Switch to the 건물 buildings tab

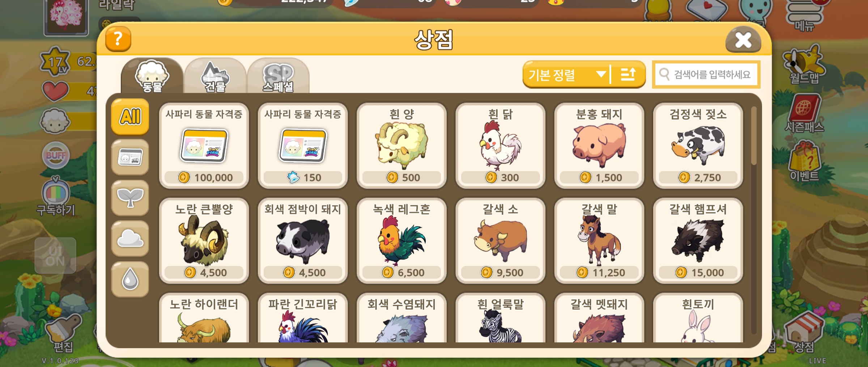click(x=215, y=76)
